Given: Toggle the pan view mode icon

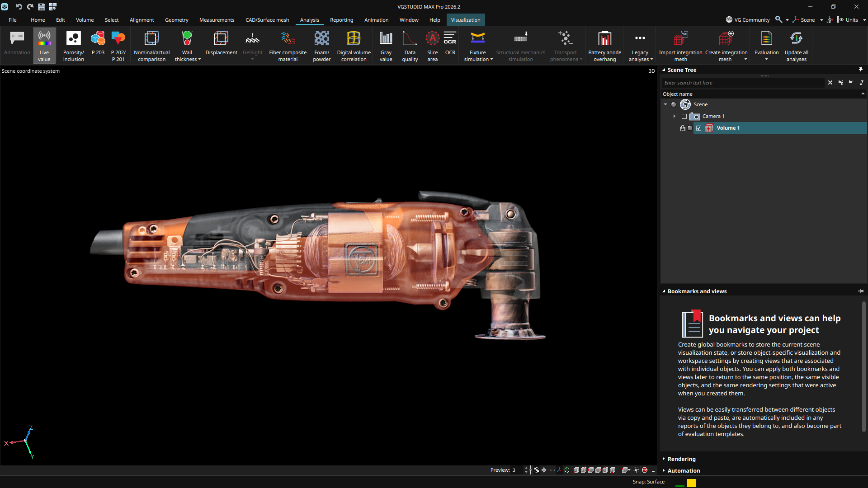Looking at the screenshot, I should 544,470.
